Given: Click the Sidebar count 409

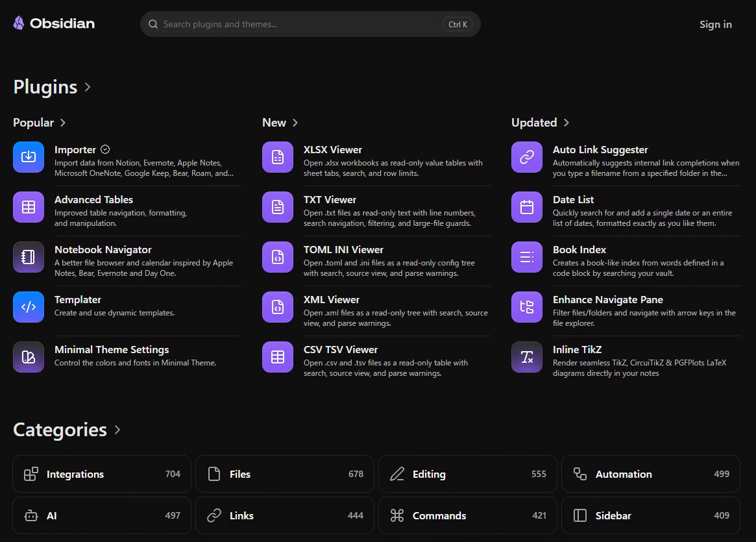Looking at the screenshot, I should click(x=722, y=515).
